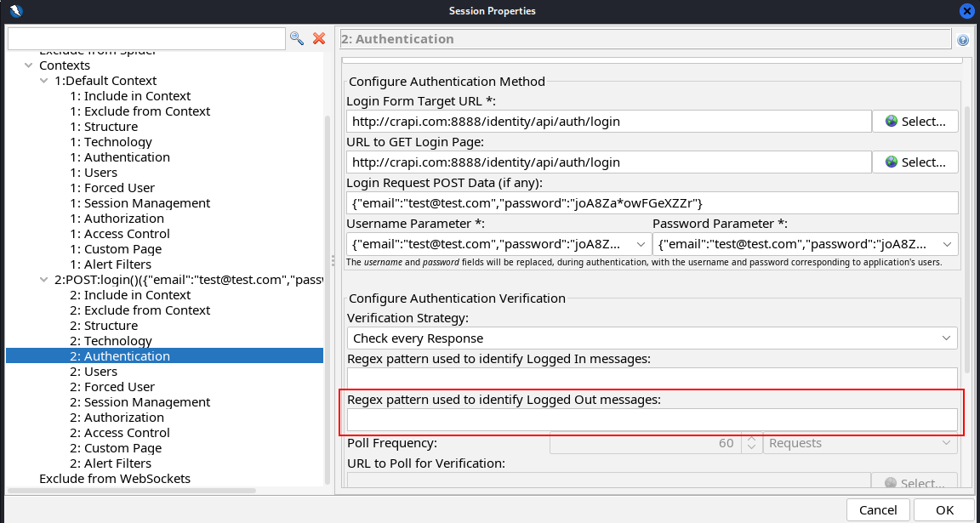Close the Session Properties dialog window
The height and width of the screenshot is (523, 980).
[x=966, y=10]
